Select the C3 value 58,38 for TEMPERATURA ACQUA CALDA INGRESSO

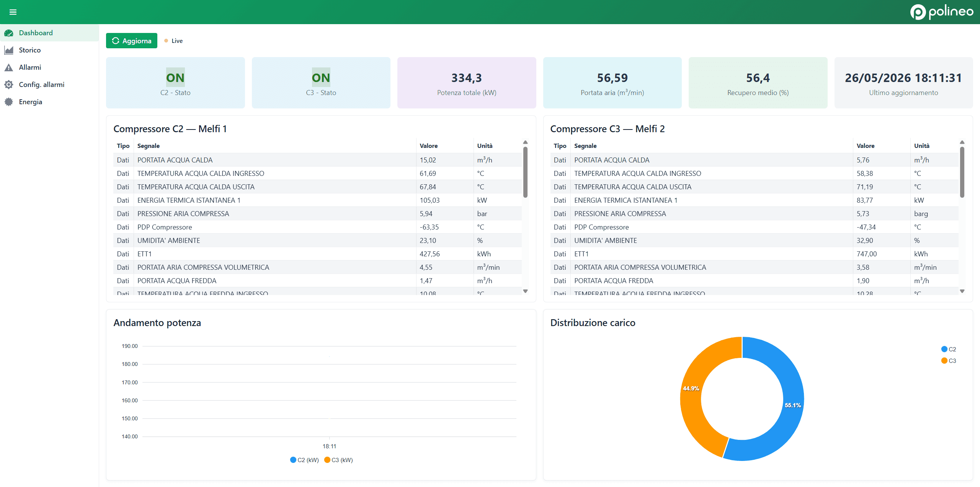(x=865, y=174)
